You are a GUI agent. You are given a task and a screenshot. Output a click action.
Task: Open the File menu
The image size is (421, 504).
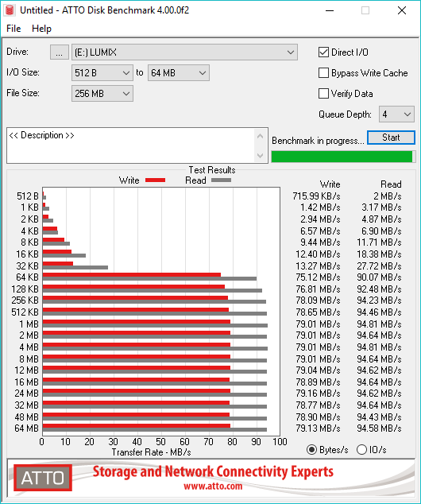[14, 29]
